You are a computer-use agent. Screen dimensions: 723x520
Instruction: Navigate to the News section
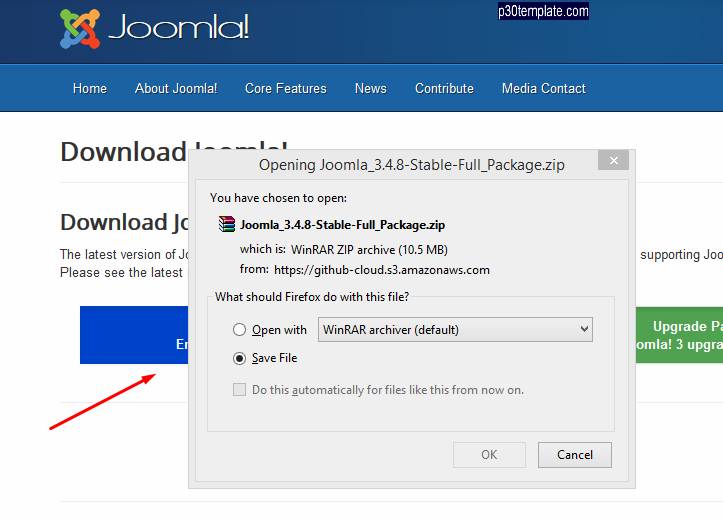(x=370, y=88)
